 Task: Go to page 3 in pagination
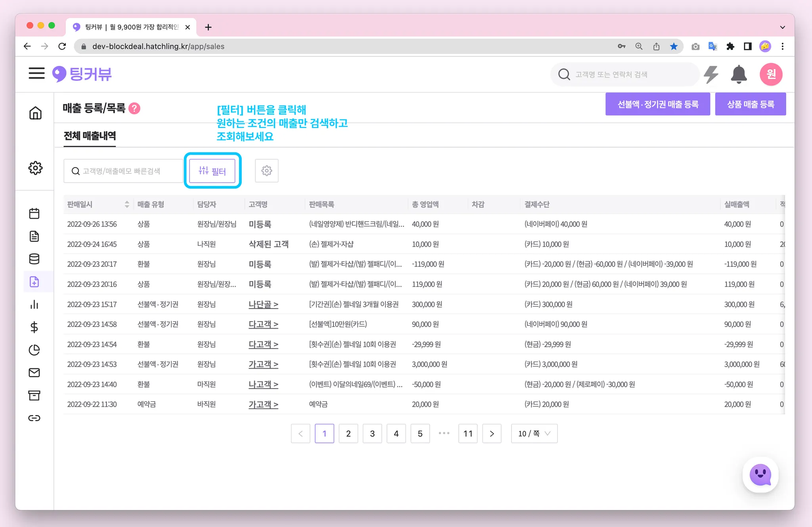(372, 433)
